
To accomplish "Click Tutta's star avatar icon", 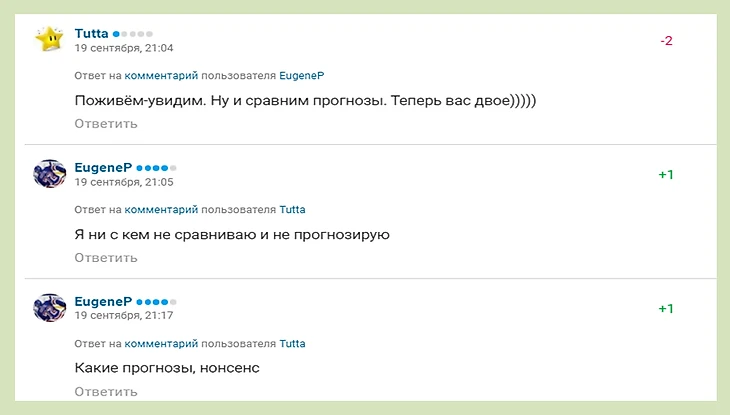I will pos(49,40).
